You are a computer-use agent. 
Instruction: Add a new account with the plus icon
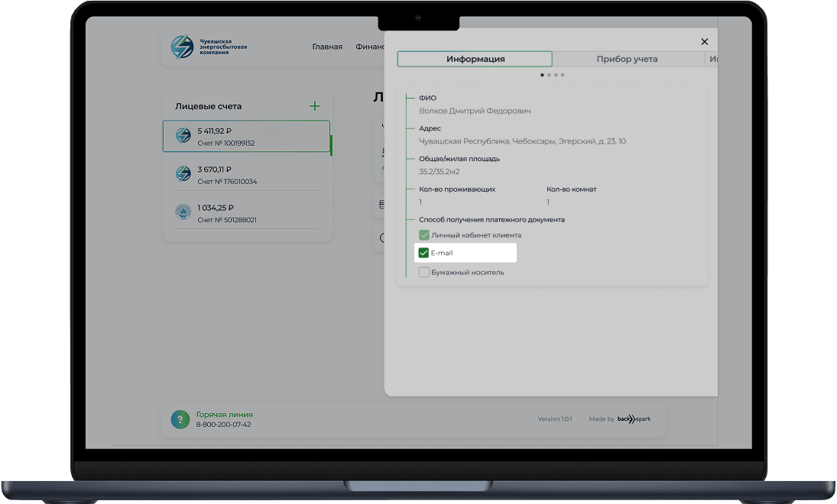click(x=314, y=106)
